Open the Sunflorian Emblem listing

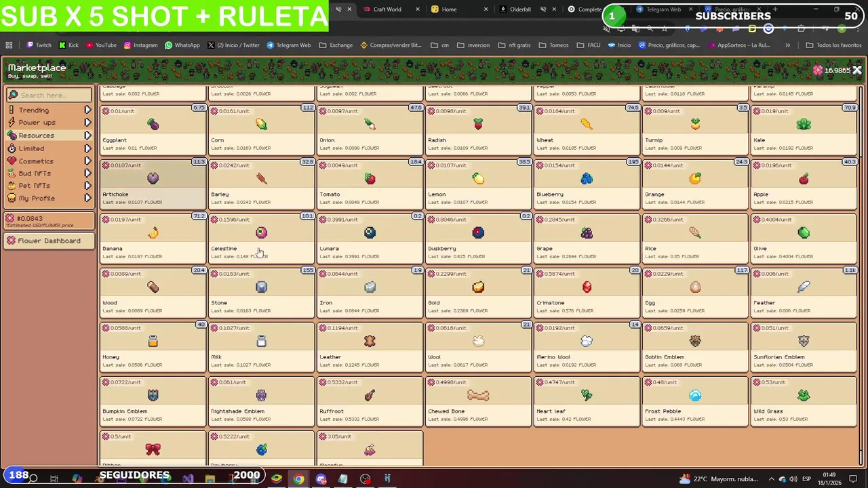(x=804, y=348)
